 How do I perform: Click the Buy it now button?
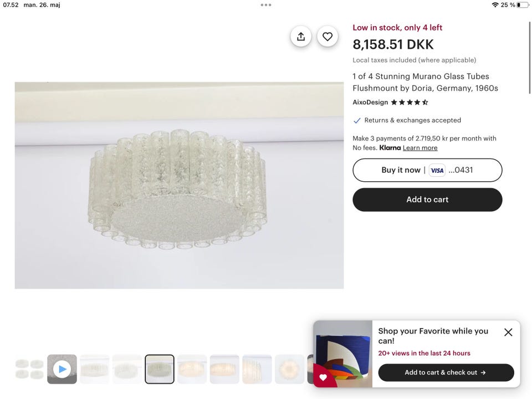[x=401, y=170]
